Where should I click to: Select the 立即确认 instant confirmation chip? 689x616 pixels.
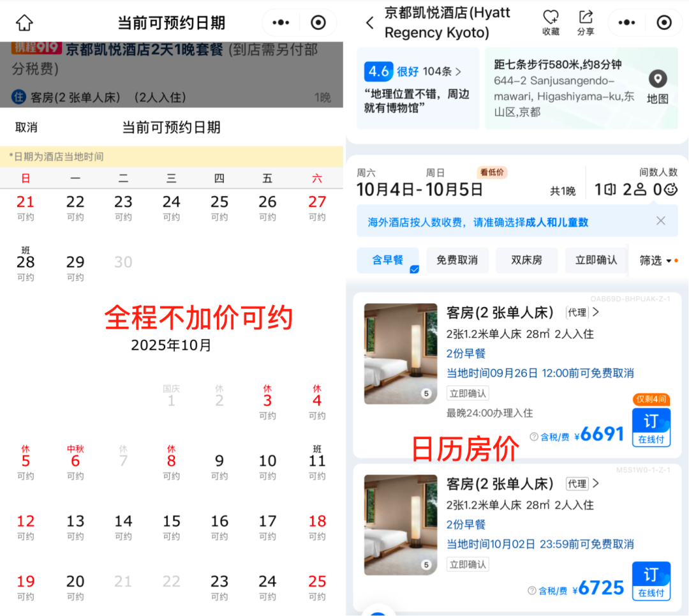596,260
